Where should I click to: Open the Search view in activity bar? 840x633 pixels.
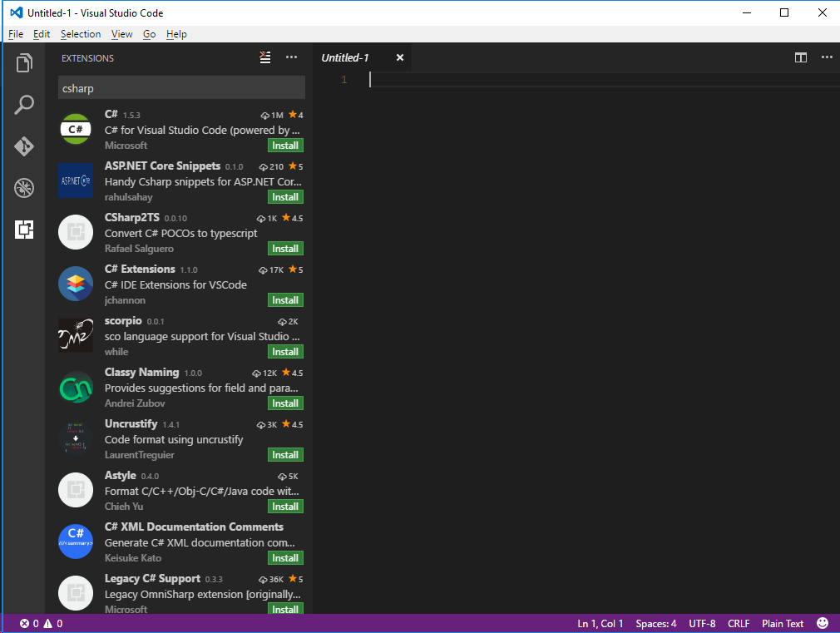tap(24, 105)
